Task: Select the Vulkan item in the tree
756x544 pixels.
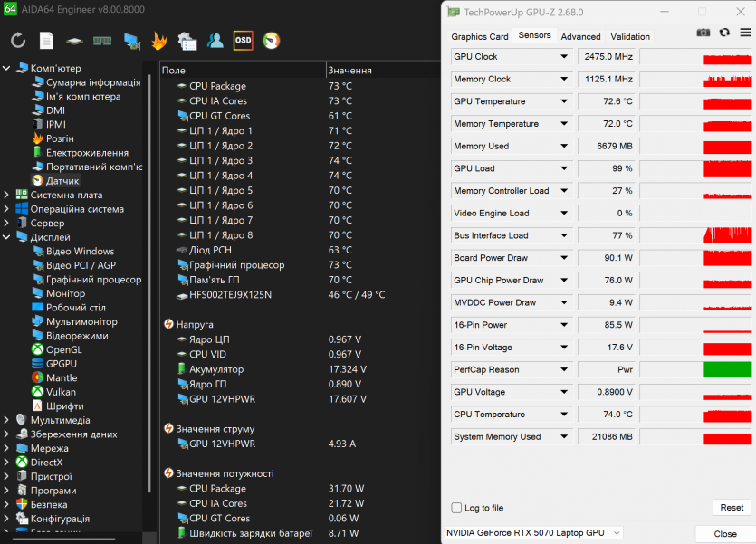Action: pyautogui.click(x=61, y=392)
